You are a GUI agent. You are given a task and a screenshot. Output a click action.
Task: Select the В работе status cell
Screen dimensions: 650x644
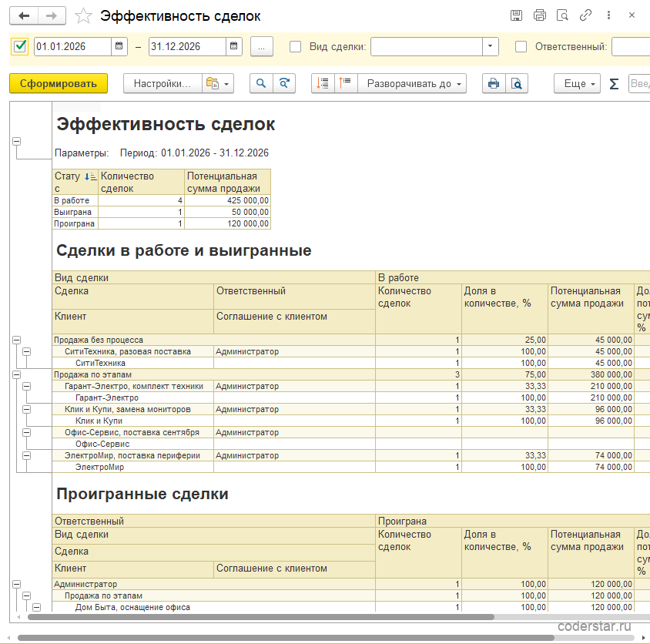click(75, 200)
